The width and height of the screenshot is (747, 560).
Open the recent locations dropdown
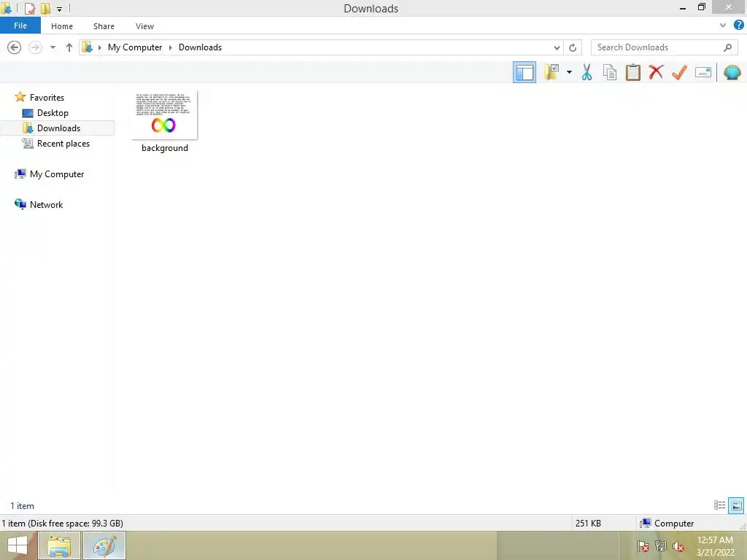tap(53, 47)
